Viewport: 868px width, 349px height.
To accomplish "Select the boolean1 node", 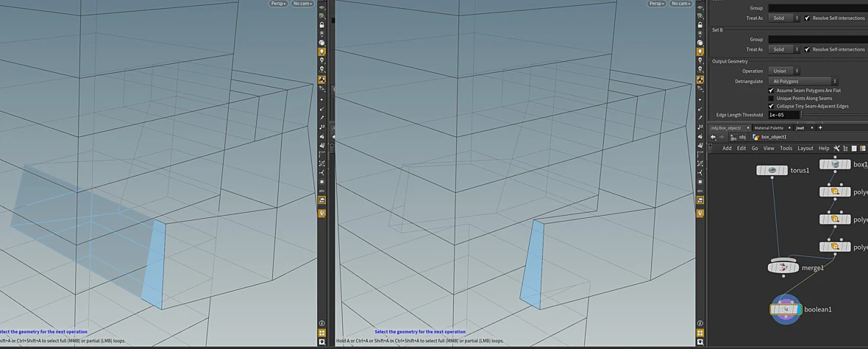I will (x=786, y=309).
